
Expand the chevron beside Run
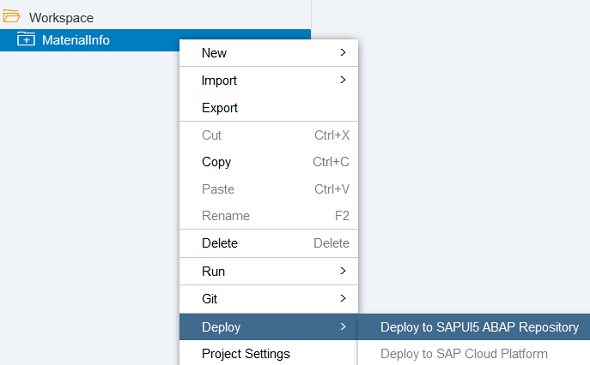tap(343, 271)
